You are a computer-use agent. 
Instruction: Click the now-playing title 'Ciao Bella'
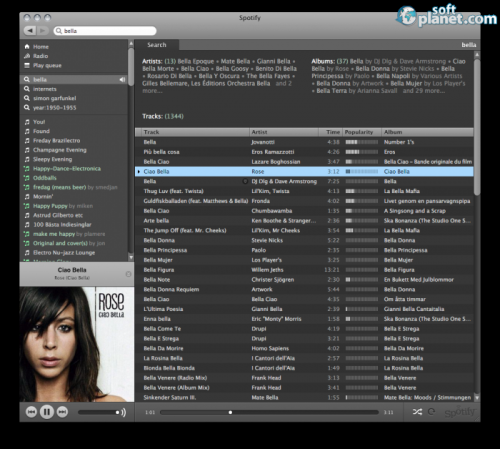[x=72, y=270]
